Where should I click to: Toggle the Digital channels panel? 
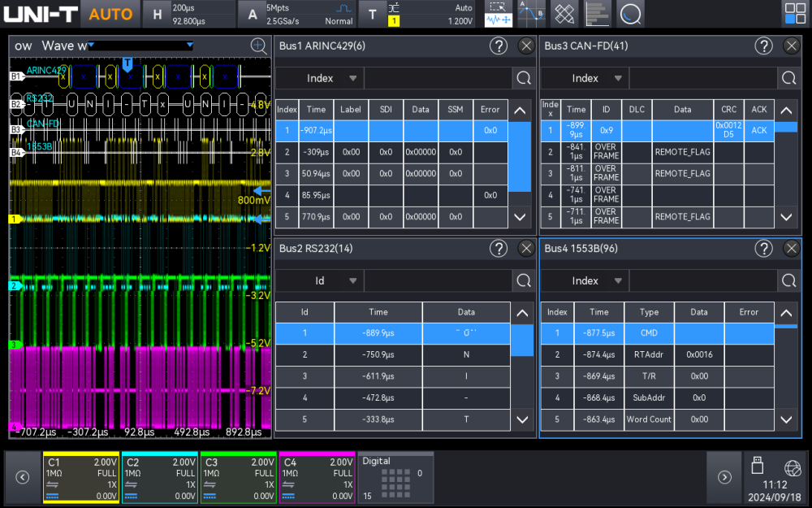click(x=395, y=478)
